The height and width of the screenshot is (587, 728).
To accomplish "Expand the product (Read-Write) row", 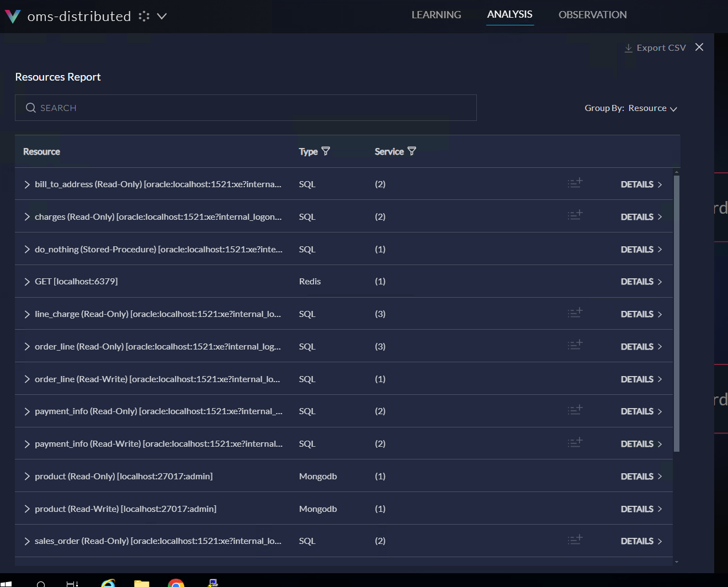I will tap(26, 509).
